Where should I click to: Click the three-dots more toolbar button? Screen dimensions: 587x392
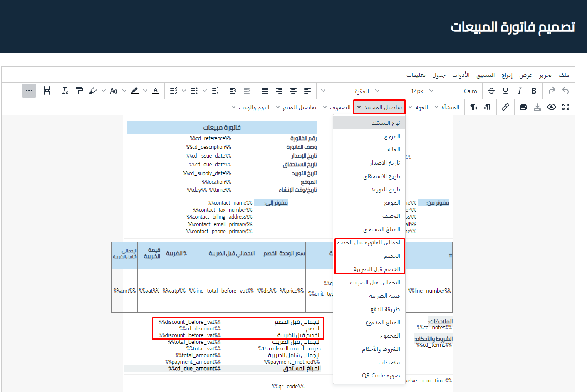pos(29,91)
